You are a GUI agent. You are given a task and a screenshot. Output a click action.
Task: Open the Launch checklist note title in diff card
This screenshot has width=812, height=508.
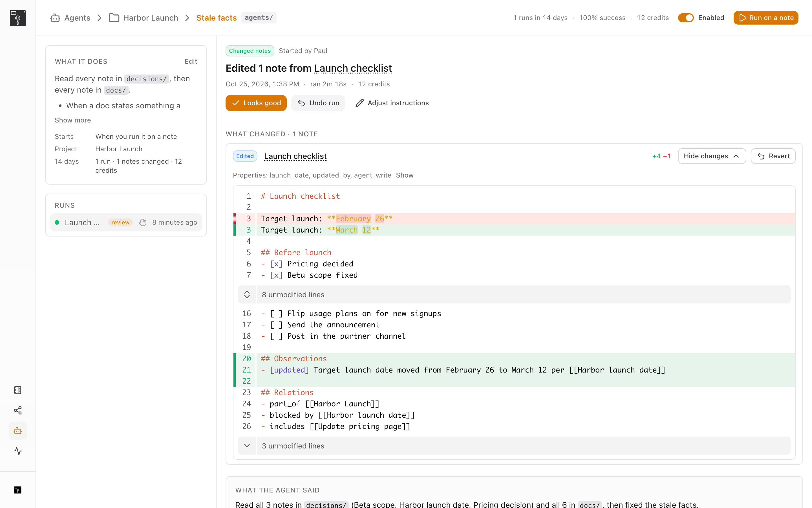point(295,156)
